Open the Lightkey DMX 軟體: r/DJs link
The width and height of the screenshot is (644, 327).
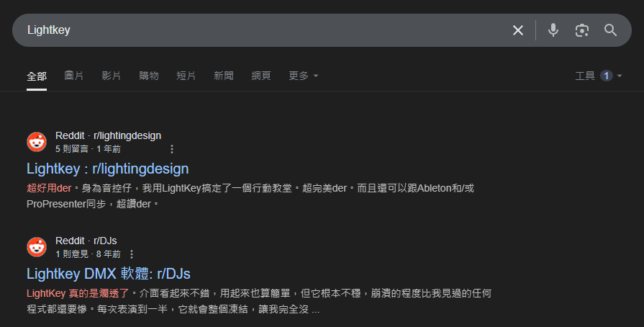(109, 274)
